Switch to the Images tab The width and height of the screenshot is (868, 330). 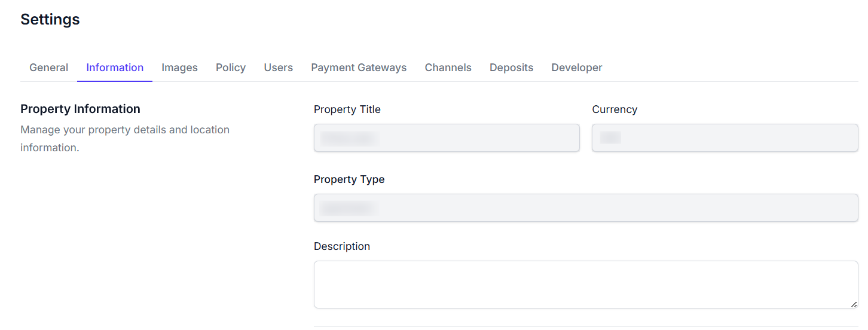tap(179, 68)
